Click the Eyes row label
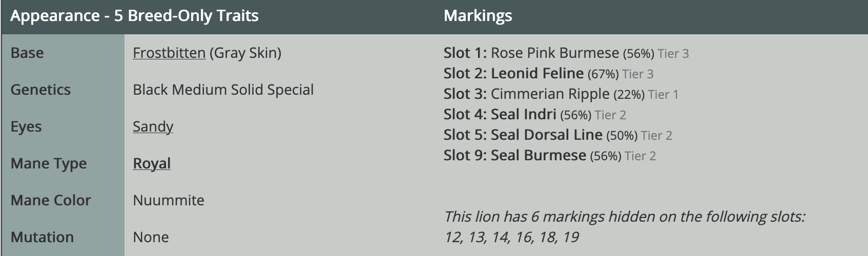 (26, 126)
